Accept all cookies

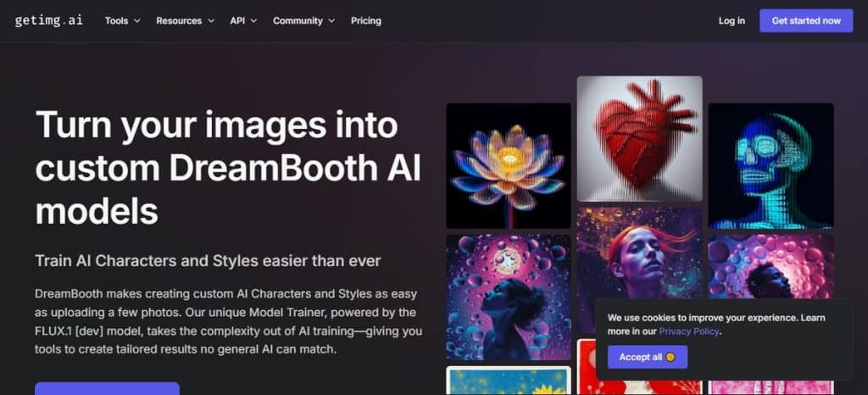[648, 357]
